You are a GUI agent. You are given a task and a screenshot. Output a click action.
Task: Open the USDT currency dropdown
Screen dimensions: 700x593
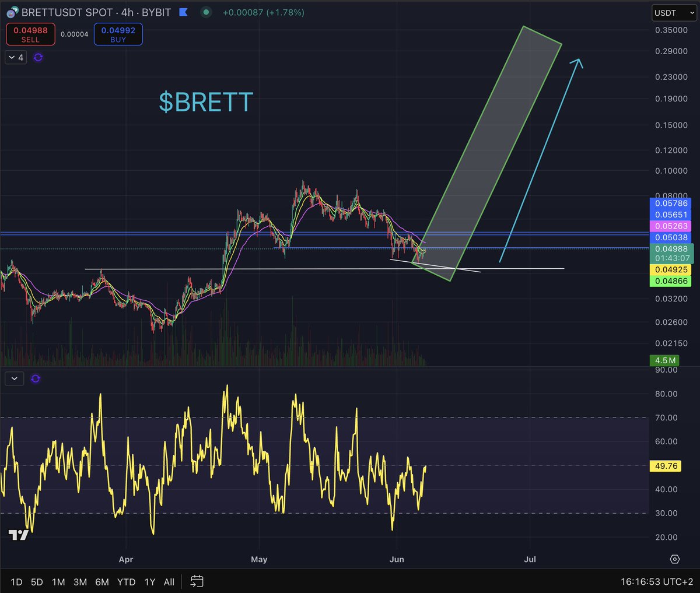click(x=675, y=12)
